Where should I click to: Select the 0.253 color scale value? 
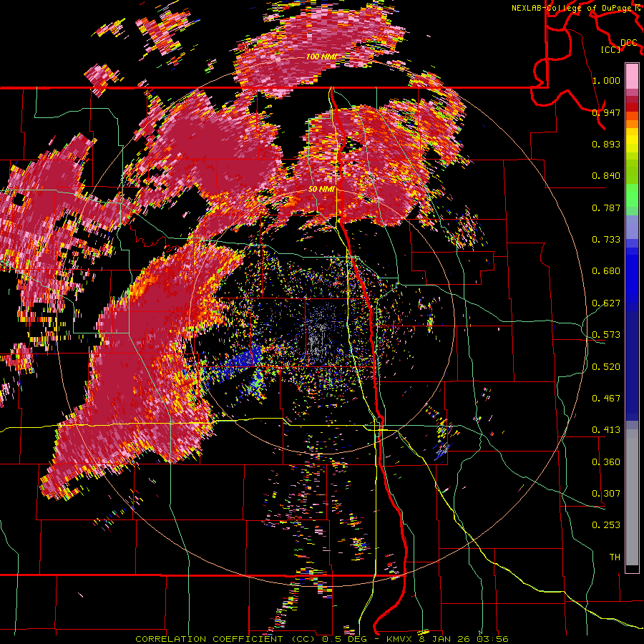(606, 525)
